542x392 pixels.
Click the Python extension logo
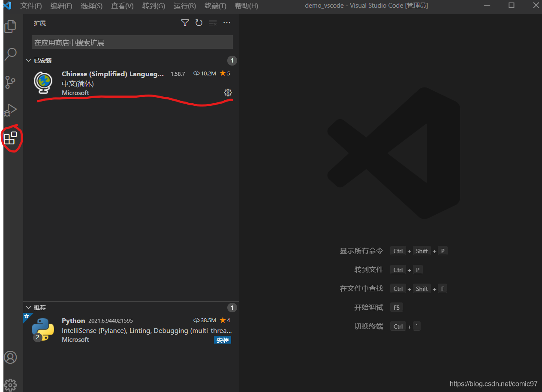pos(43,329)
